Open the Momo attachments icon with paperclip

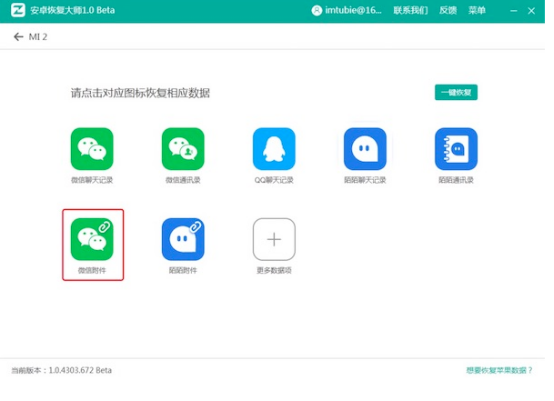tap(183, 239)
